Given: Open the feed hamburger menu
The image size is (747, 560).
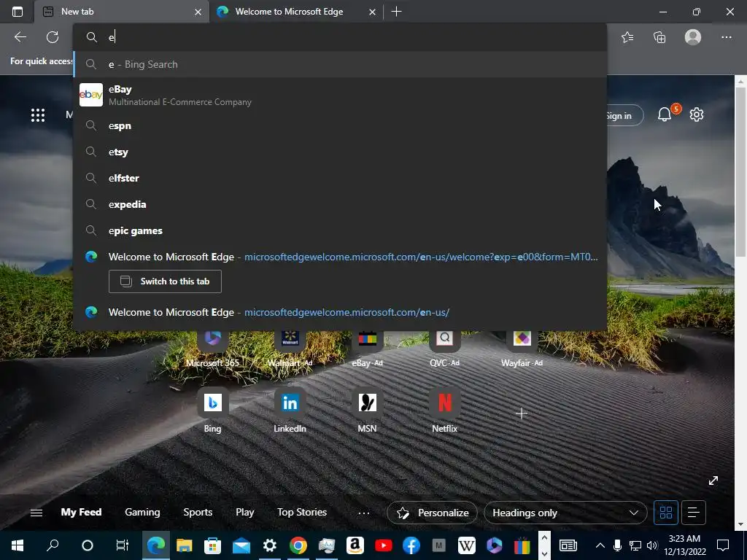Looking at the screenshot, I should tap(36, 513).
